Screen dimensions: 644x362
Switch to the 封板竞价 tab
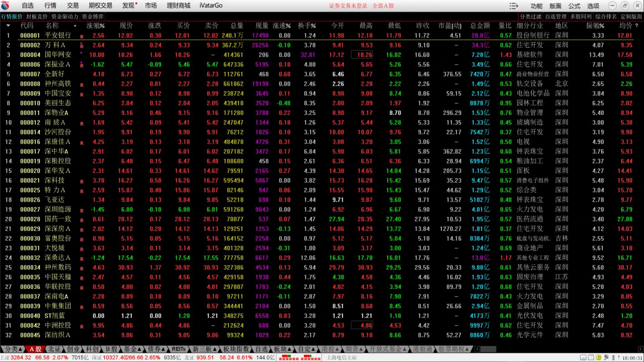[x=37, y=16]
